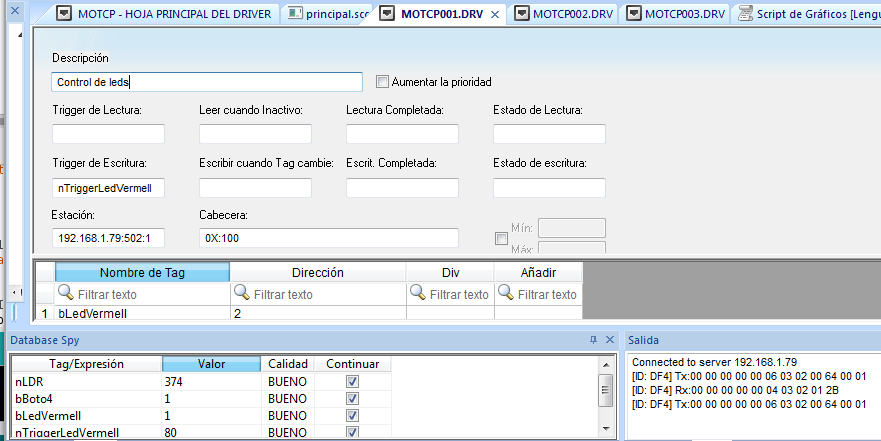The width and height of the screenshot is (881, 441).
Task: Click the Cabecera field
Action: click(329, 238)
